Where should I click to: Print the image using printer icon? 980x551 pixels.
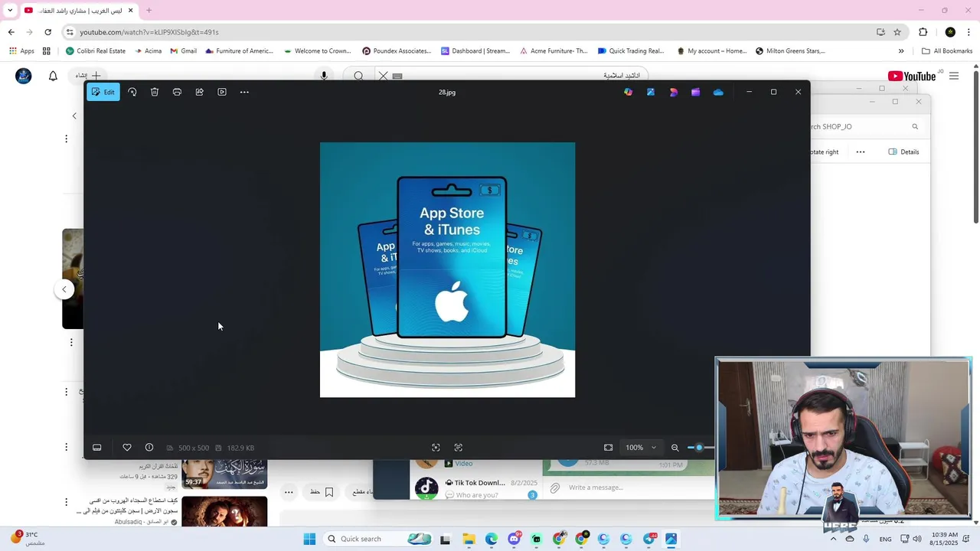(177, 92)
